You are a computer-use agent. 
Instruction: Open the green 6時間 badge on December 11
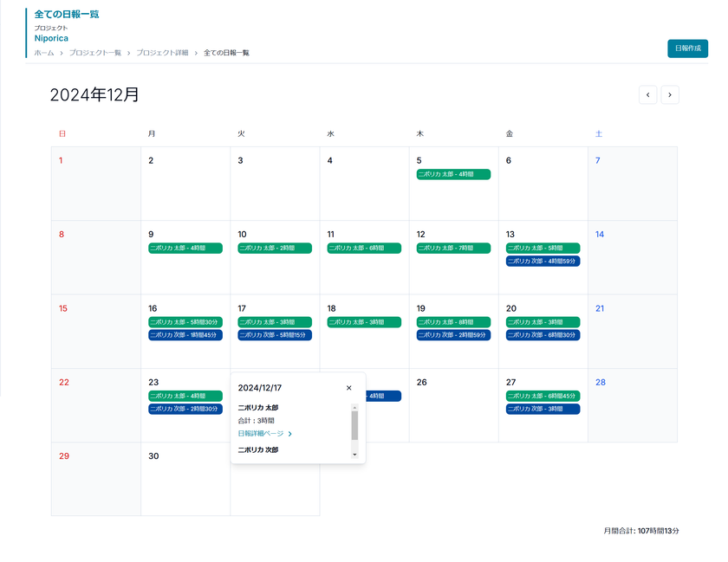pos(364,249)
